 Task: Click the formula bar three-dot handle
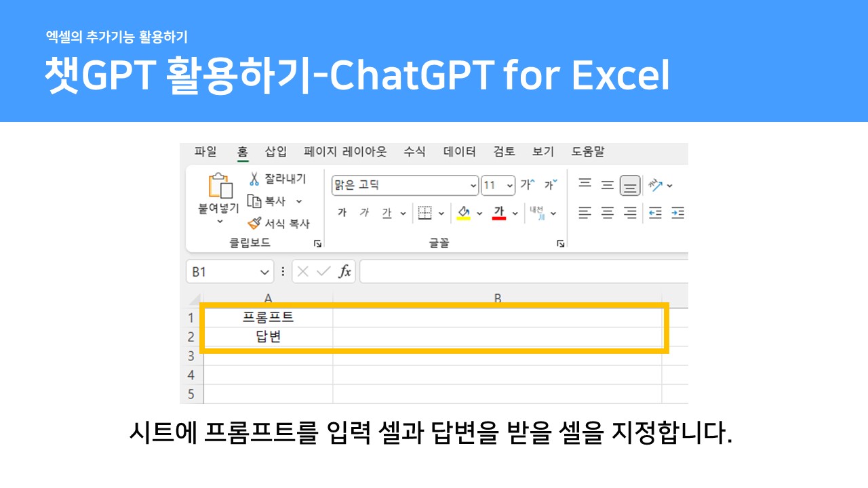(283, 271)
